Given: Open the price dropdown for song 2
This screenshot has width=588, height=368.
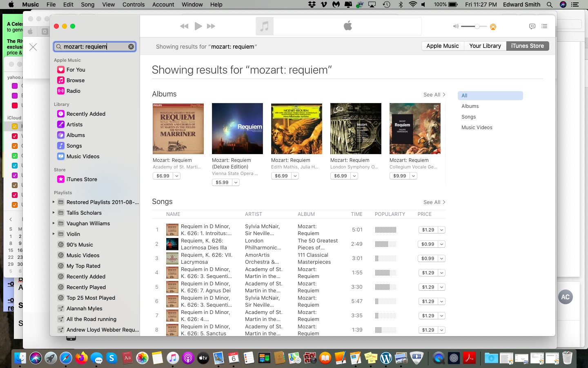Looking at the screenshot, I should coord(441,244).
